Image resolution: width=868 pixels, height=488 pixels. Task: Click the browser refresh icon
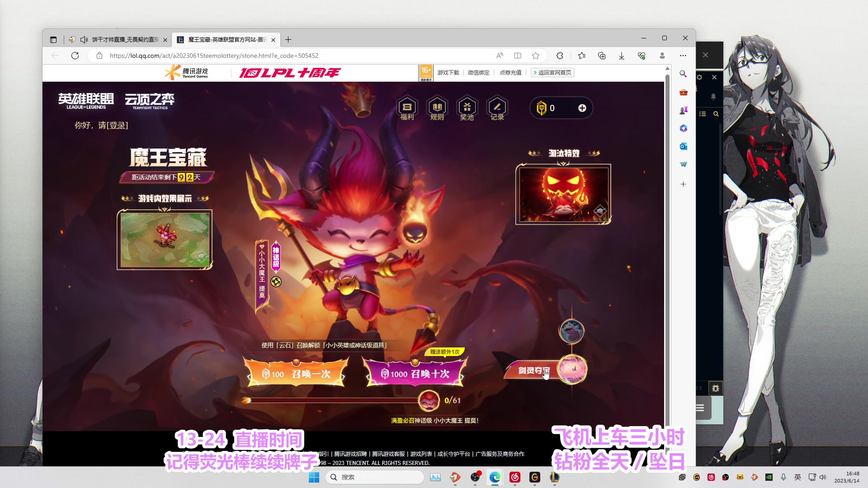point(75,56)
